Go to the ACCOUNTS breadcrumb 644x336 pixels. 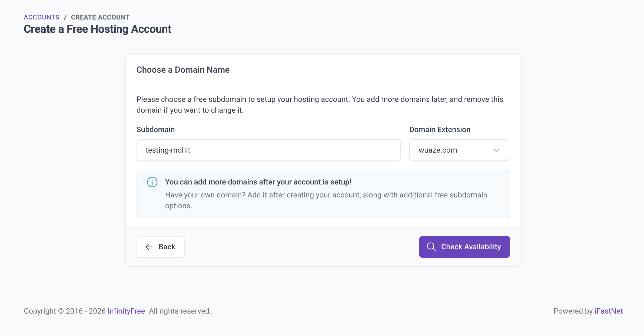pyautogui.click(x=42, y=17)
